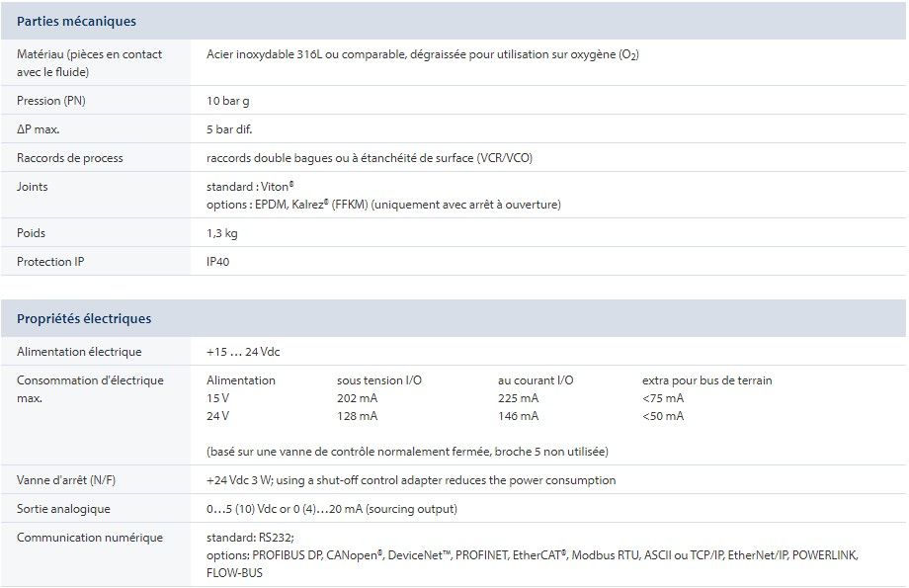Click the Sortie analogique row label
This screenshot has width=909, height=588.
click(x=63, y=509)
